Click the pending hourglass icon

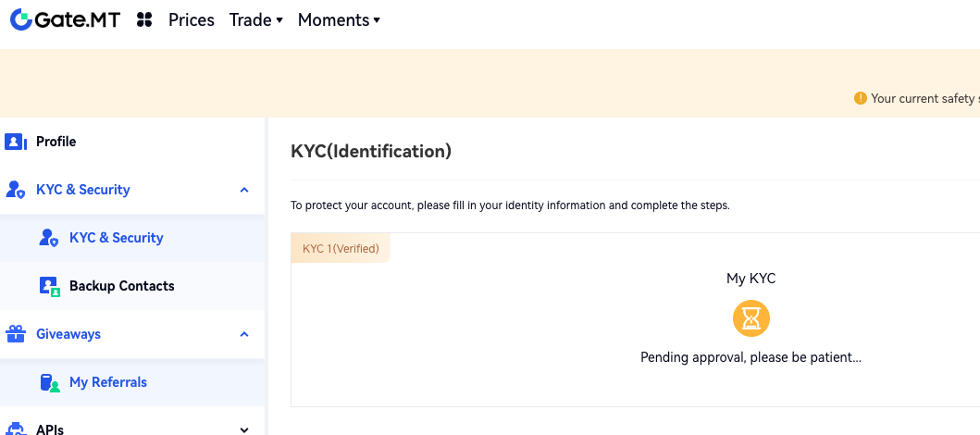[x=751, y=318]
